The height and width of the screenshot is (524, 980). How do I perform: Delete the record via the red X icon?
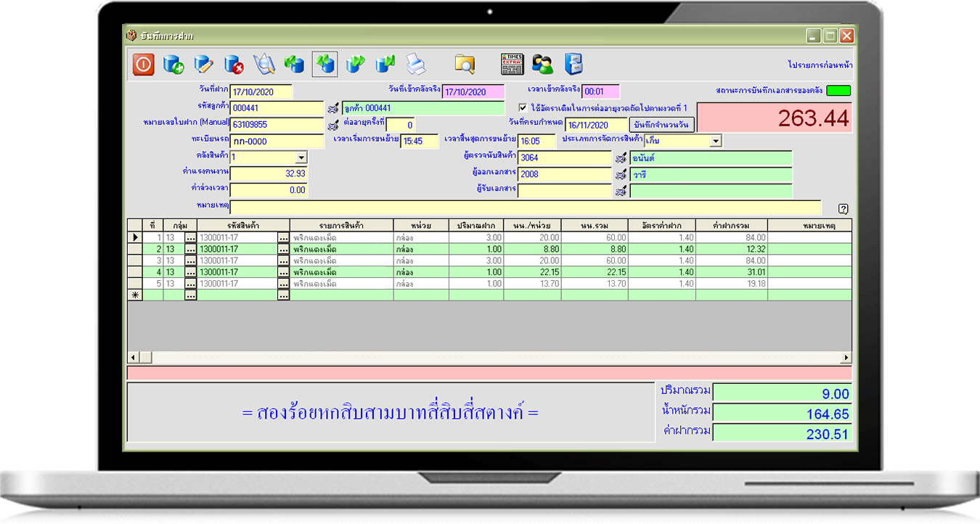[x=234, y=64]
